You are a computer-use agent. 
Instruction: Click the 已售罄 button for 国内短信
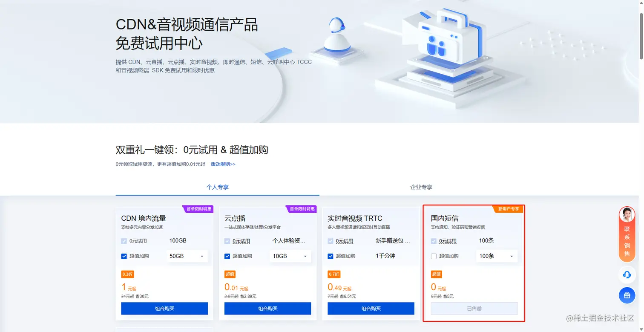pyautogui.click(x=474, y=309)
